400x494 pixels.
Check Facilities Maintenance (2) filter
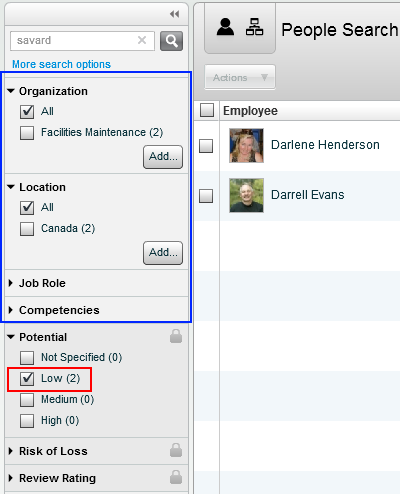click(27, 133)
